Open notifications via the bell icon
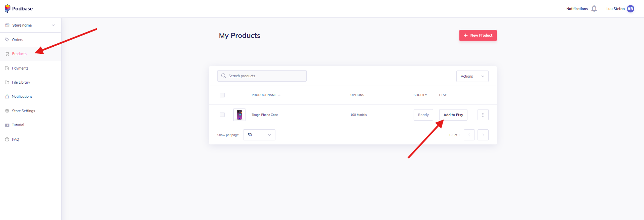644x220 pixels. coord(594,9)
